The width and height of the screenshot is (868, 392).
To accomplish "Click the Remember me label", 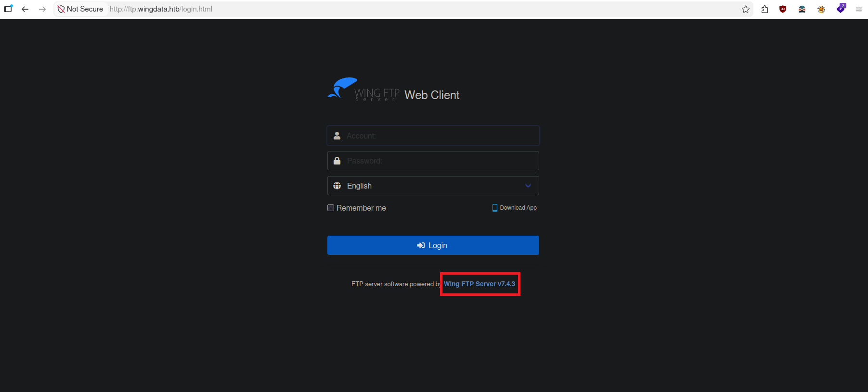I will 361,208.
